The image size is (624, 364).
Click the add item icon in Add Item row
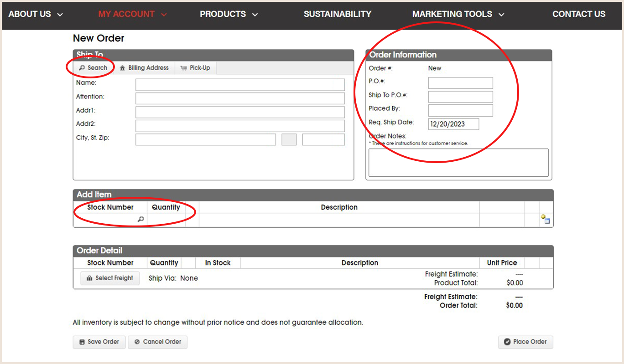pos(545,220)
